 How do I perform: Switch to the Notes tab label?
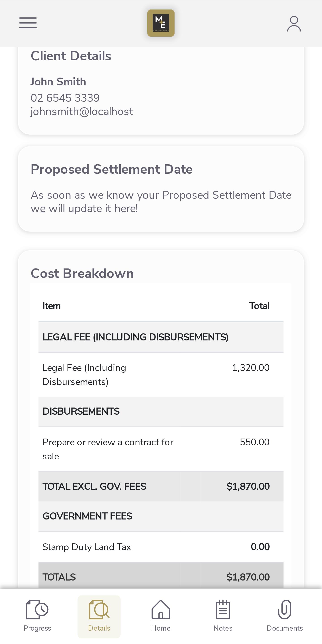pos(223,628)
